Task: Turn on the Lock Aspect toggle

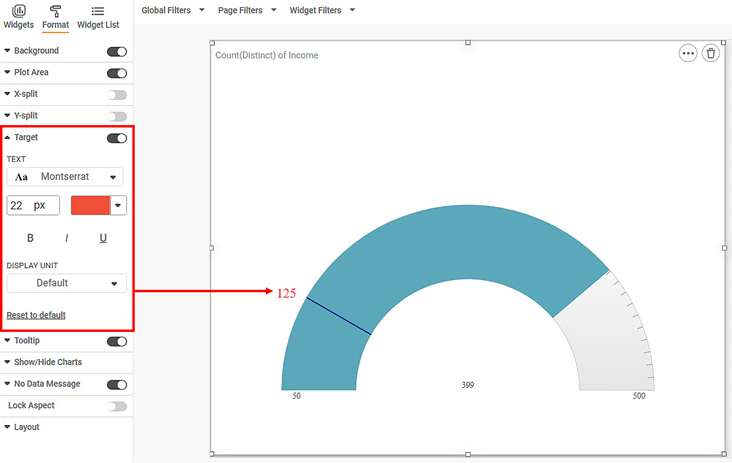Action: point(117,406)
